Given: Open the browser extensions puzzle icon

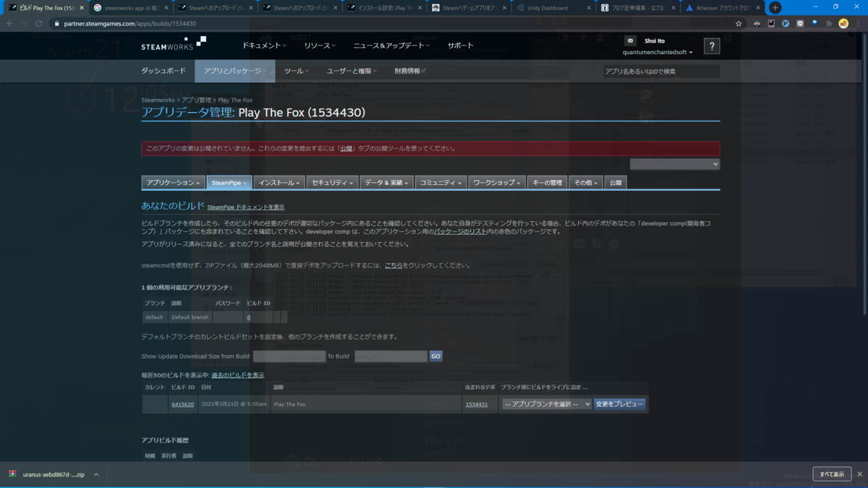Looking at the screenshot, I should (829, 23).
